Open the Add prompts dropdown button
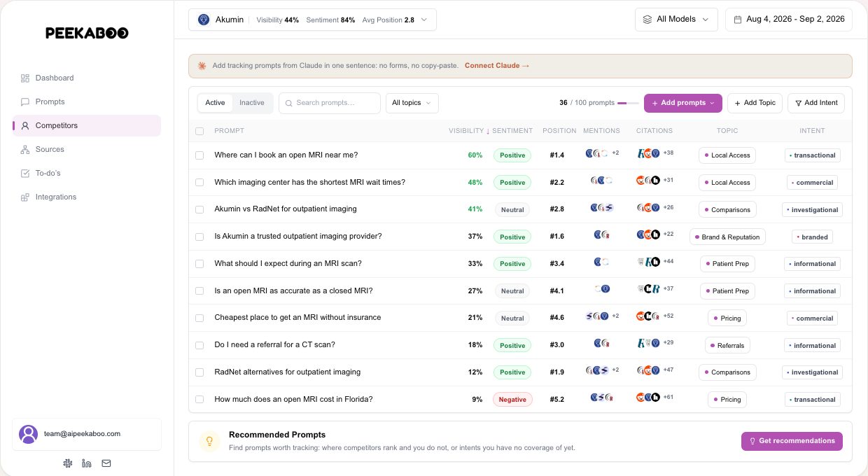The height and width of the screenshot is (476, 868). (682, 103)
